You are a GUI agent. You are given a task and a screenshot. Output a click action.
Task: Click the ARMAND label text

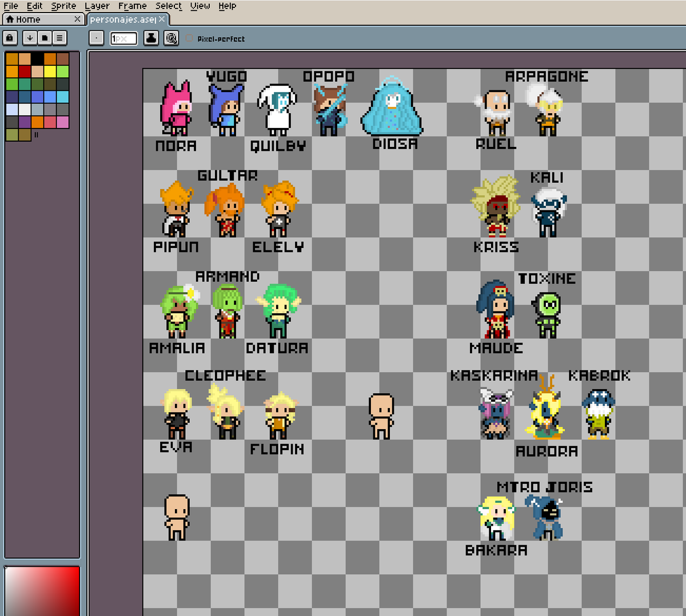tap(228, 277)
